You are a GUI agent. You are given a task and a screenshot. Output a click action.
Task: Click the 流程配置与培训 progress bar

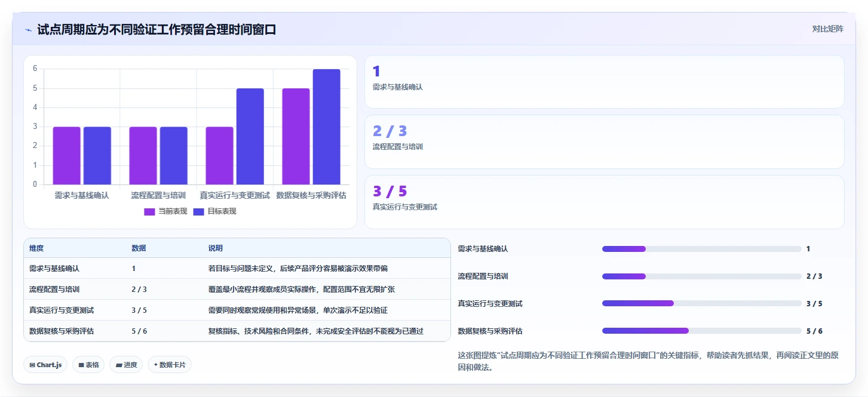click(701, 276)
